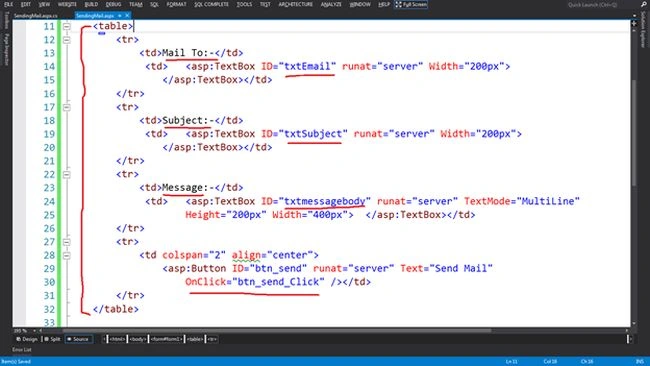Collapse the table tag on line 11
This screenshot has width=650, height=366.
click(66, 26)
